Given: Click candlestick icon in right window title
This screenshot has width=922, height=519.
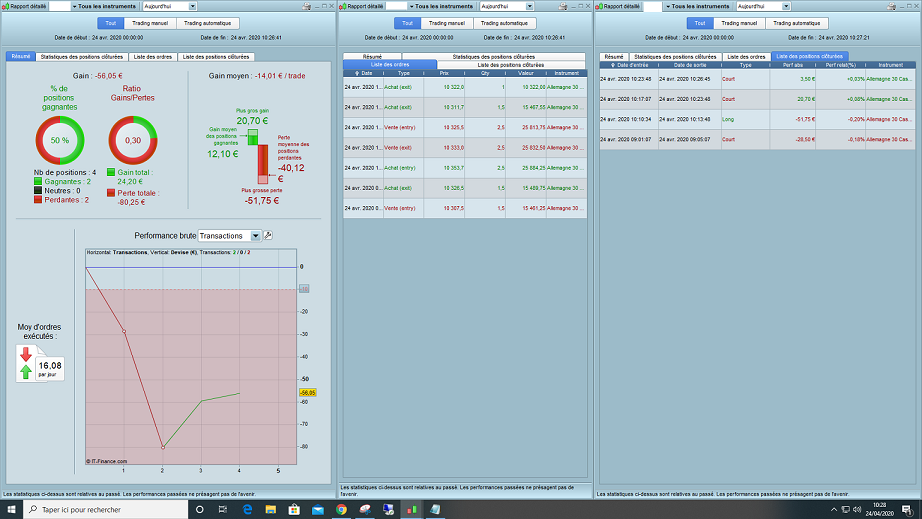Looking at the screenshot, I should (599, 6).
